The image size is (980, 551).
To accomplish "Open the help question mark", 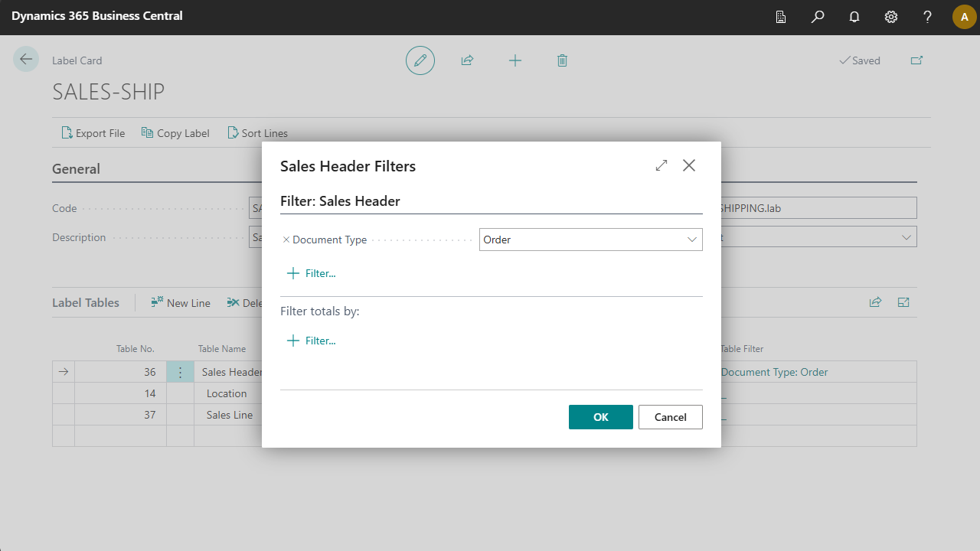I will tap(927, 16).
